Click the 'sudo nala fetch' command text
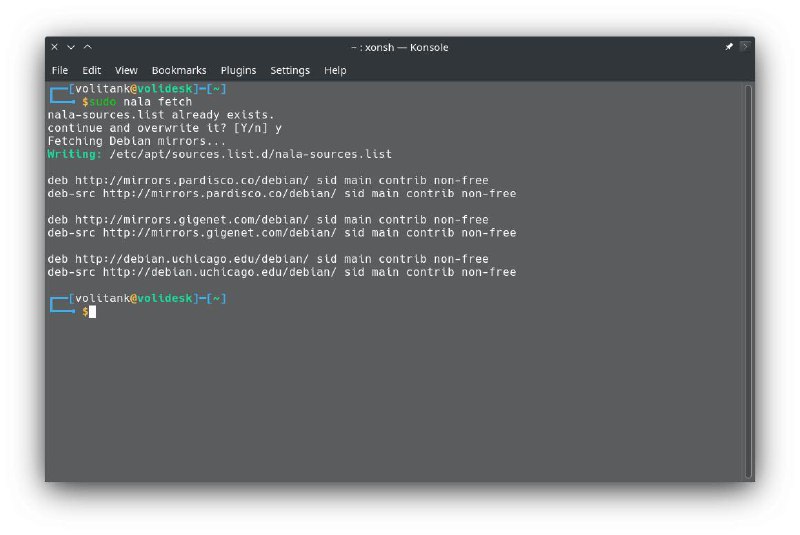This screenshot has width=800, height=535. tap(141, 101)
